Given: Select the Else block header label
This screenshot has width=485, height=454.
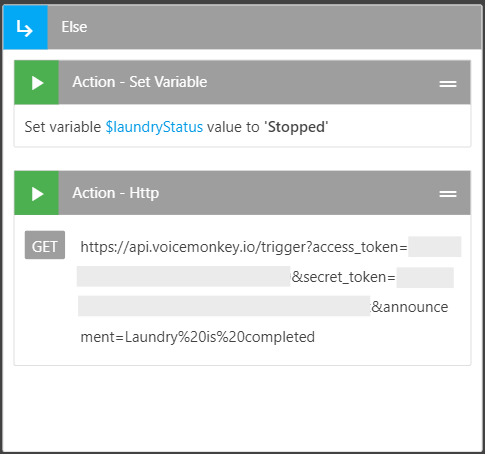Looking at the screenshot, I should pyautogui.click(x=74, y=27).
